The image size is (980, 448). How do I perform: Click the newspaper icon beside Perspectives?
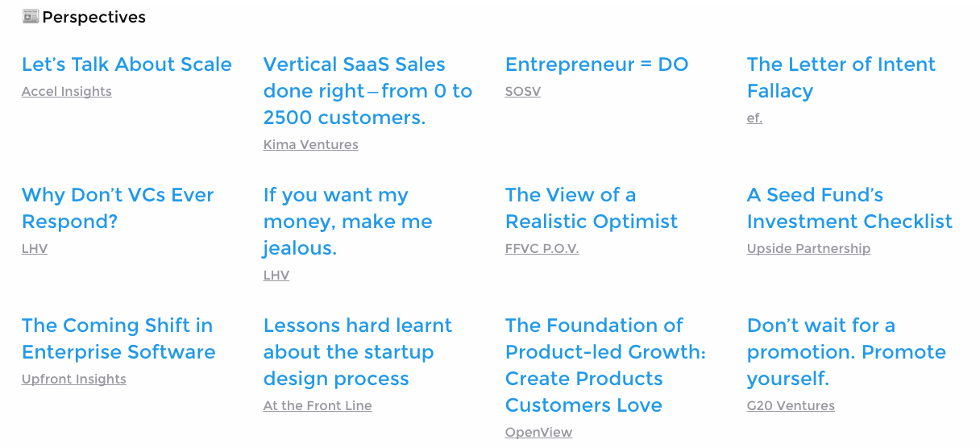tap(31, 16)
